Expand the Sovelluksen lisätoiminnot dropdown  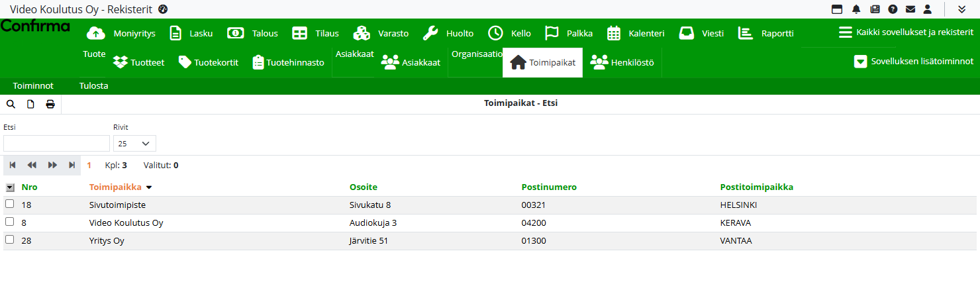914,62
